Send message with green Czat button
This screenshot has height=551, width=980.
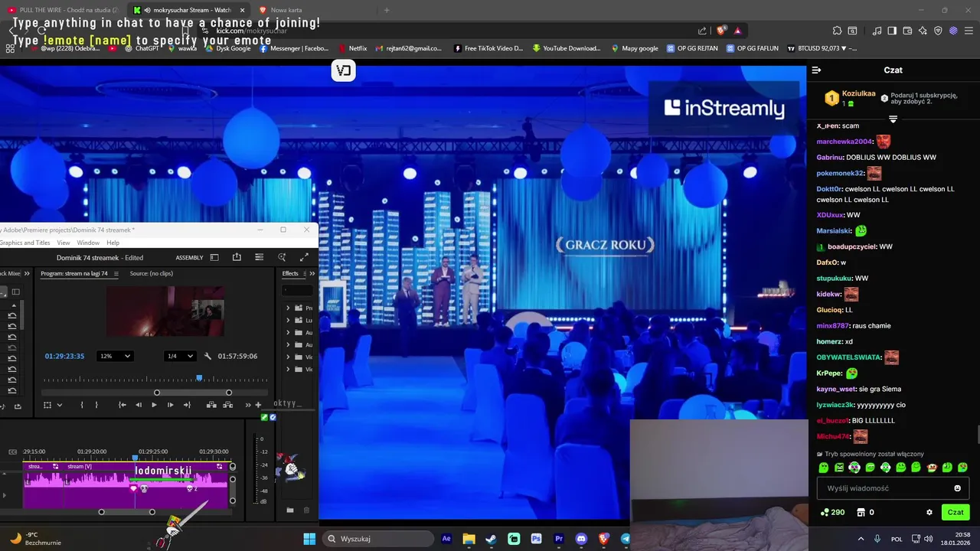[x=955, y=512]
